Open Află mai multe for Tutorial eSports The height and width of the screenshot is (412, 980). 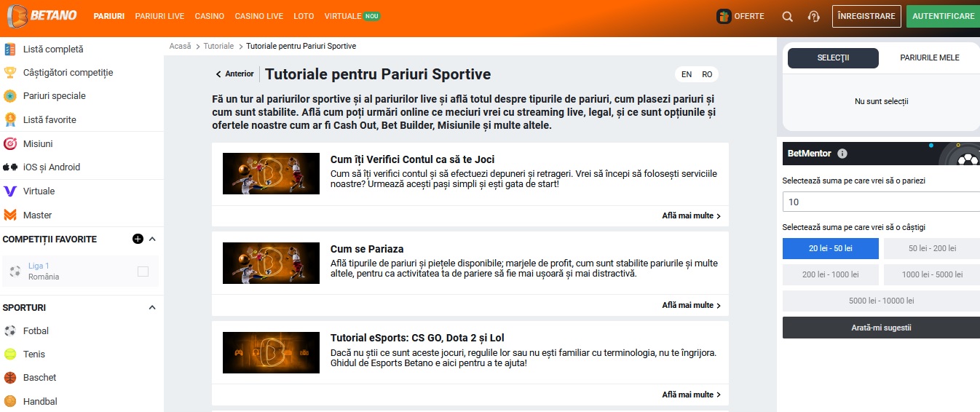692,395
